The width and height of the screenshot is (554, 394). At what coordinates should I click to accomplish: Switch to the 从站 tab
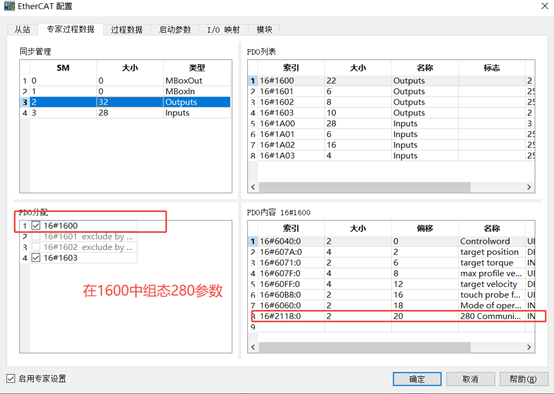pos(22,30)
